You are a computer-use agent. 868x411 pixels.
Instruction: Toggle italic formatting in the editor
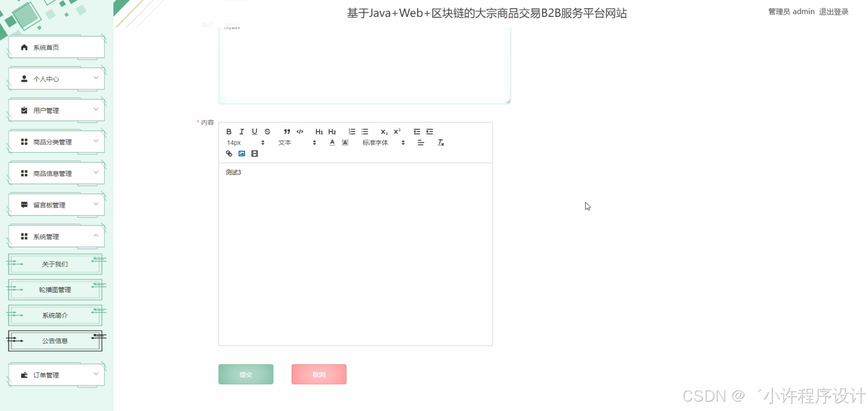[242, 132]
